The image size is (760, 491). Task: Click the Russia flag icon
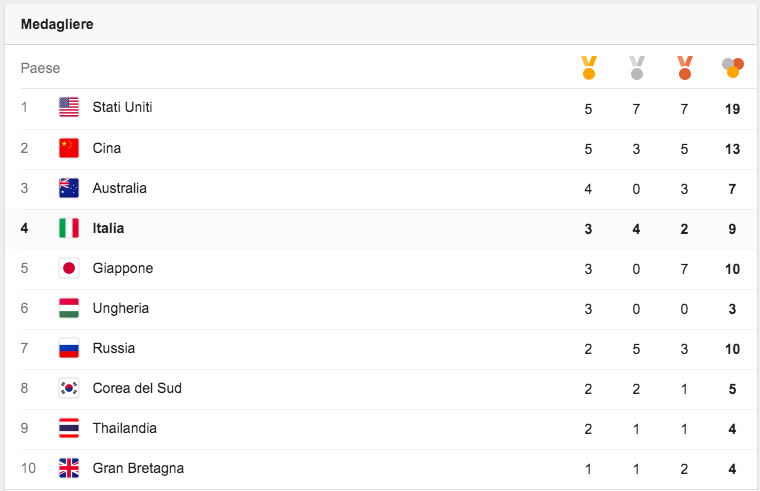(x=69, y=348)
